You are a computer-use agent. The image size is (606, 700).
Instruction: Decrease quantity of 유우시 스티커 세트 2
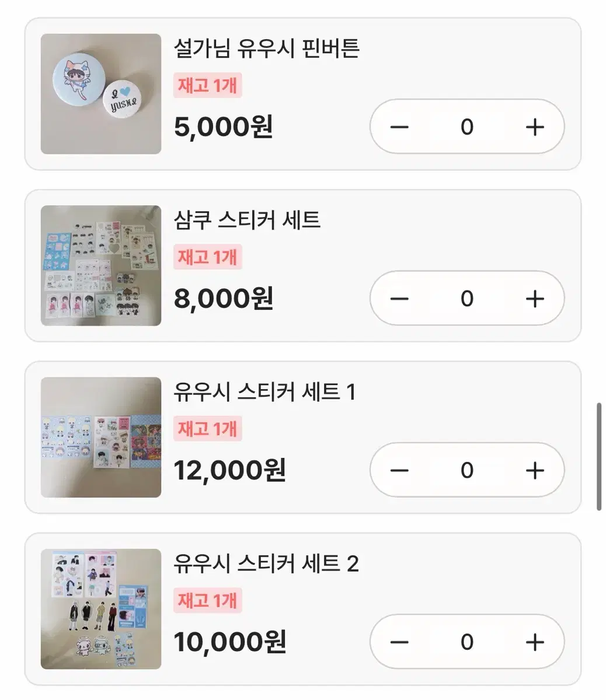399,642
